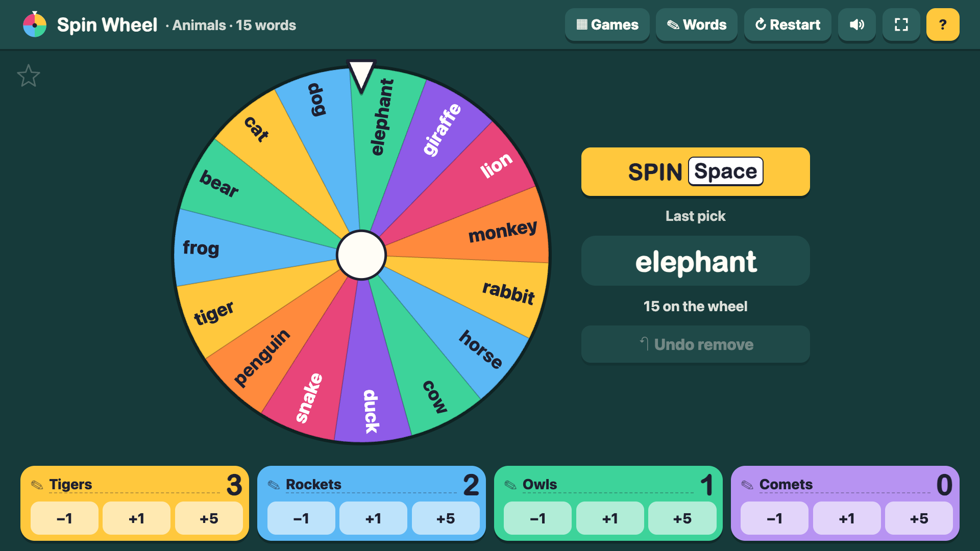
Task: Restart the wheel
Action: [x=788, y=24]
